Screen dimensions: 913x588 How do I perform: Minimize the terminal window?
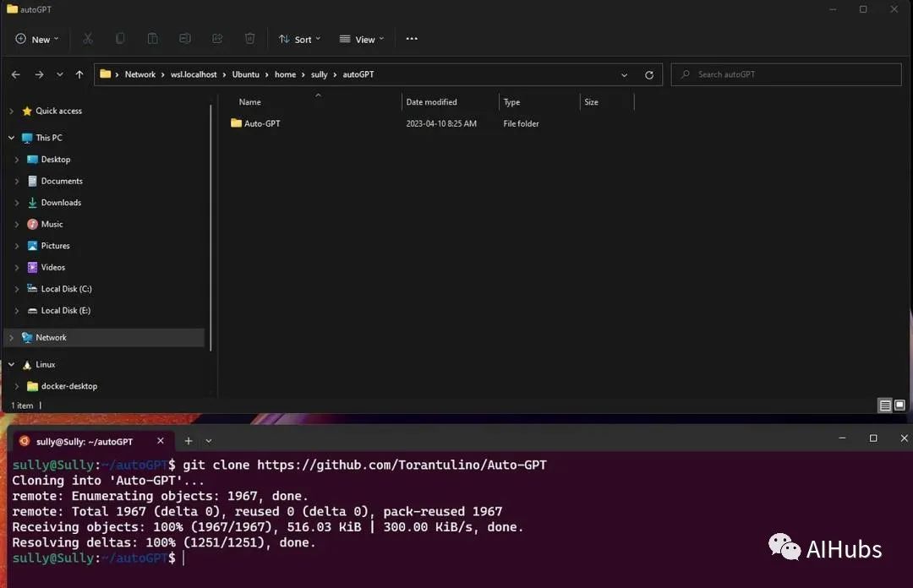842,438
